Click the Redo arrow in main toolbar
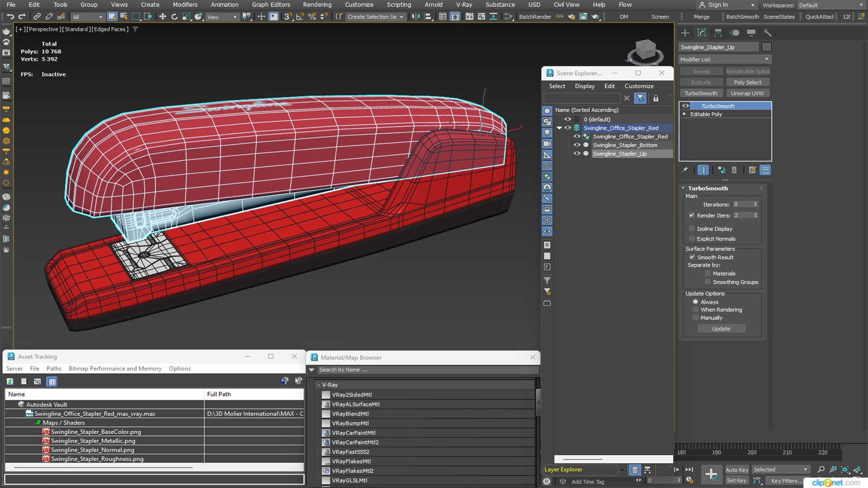Screen dimensions: 868x488 click(x=22, y=17)
